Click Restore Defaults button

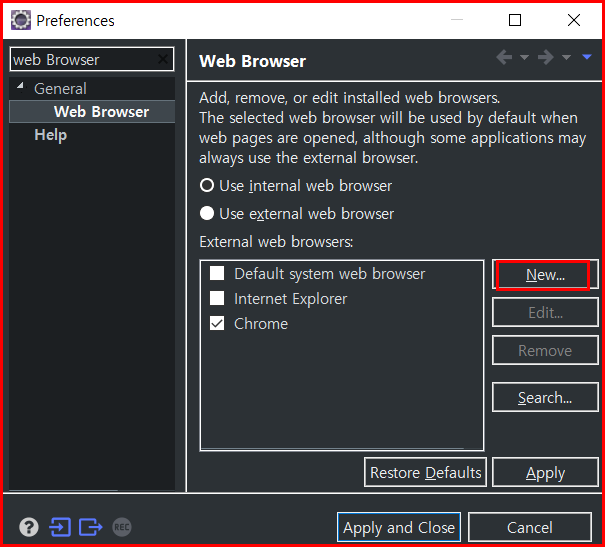[x=426, y=473]
